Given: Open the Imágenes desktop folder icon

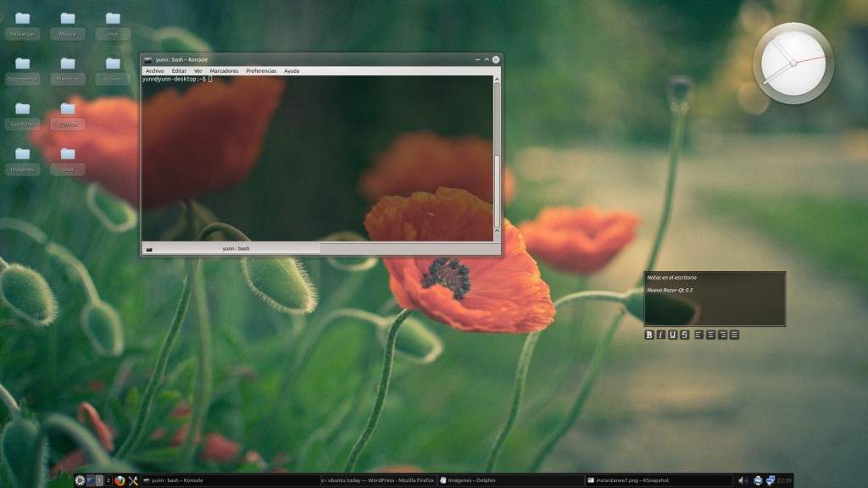Looking at the screenshot, I should click(22, 160).
